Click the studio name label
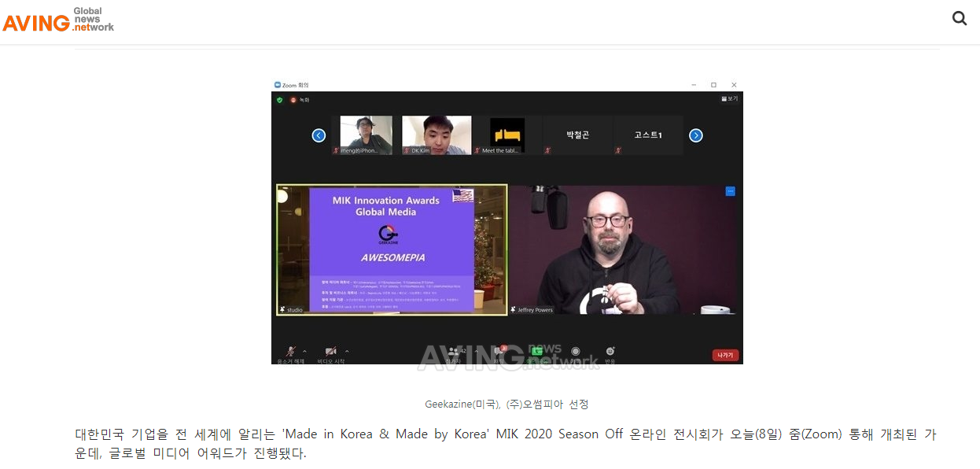980x469 pixels. click(294, 310)
